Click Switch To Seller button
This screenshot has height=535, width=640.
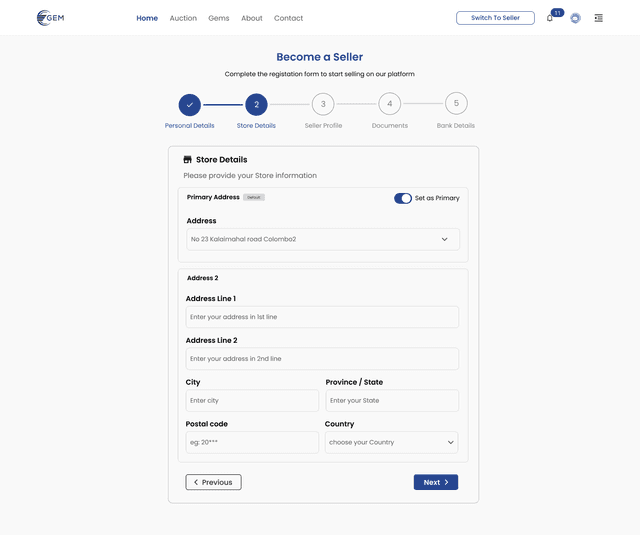tap(495, 18)
